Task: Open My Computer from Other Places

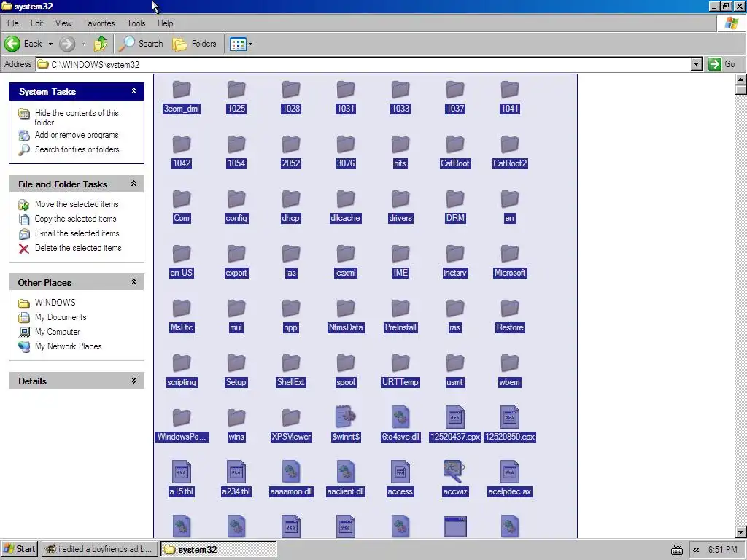Action: click(x=57, y=332)
